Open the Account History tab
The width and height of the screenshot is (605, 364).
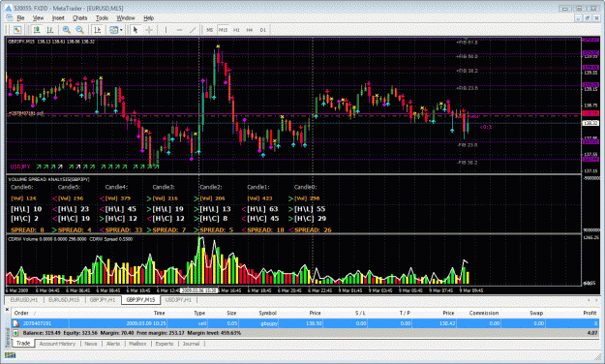[57, 344]
